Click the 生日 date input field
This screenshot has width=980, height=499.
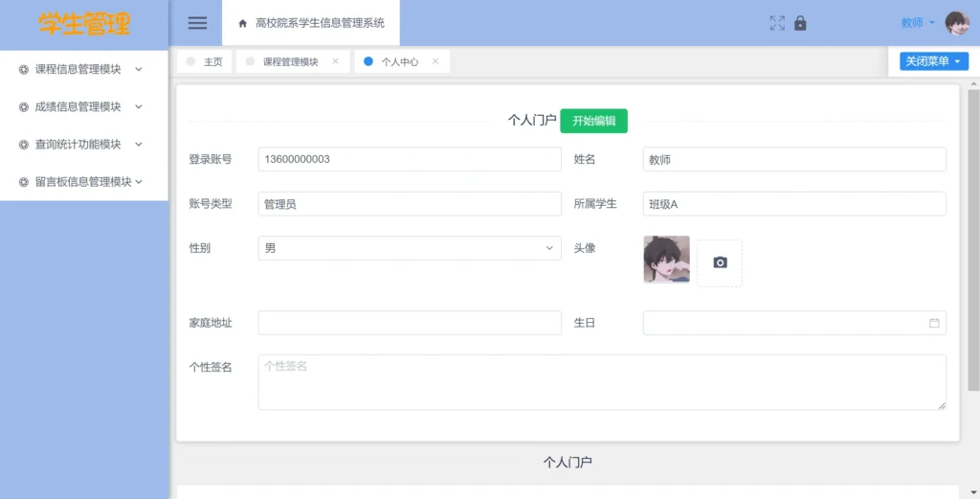[794, 323]
